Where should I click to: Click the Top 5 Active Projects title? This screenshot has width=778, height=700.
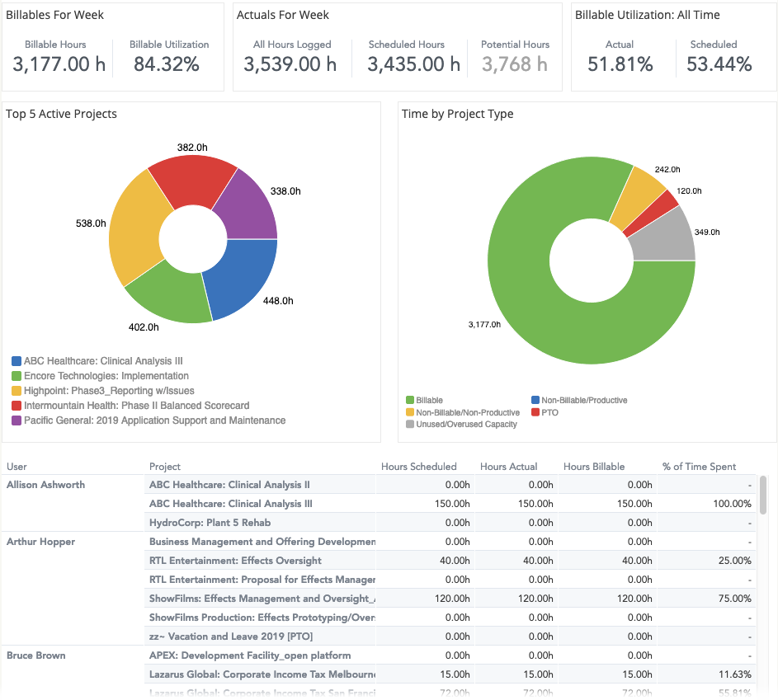[62, 114]
